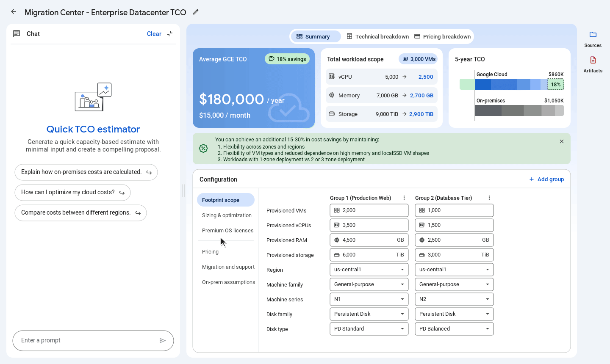610x364 pixels.
Task: Open Group 1 Disk type dropdown
Action: click(369, 329)
